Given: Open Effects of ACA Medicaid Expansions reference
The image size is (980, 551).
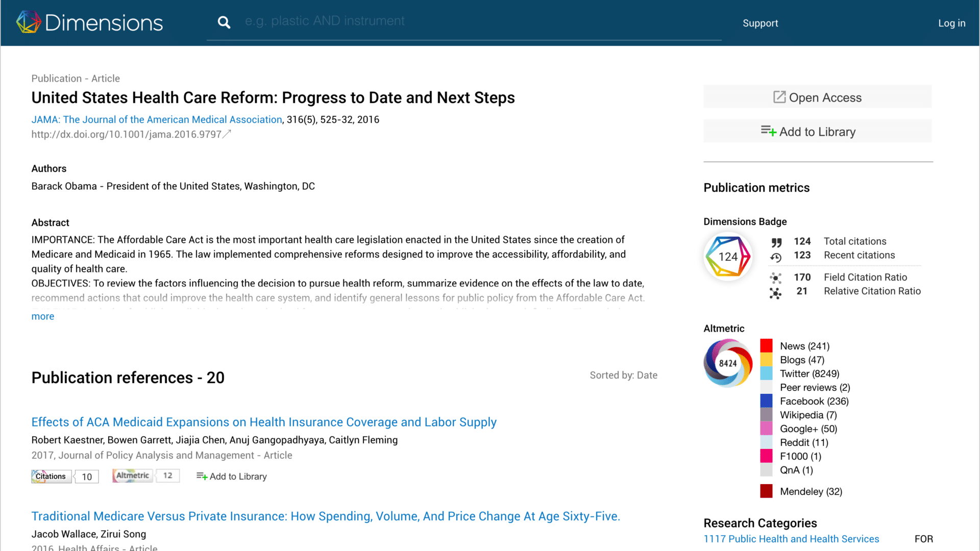Looking at the screenshot, I should [263, 422].
